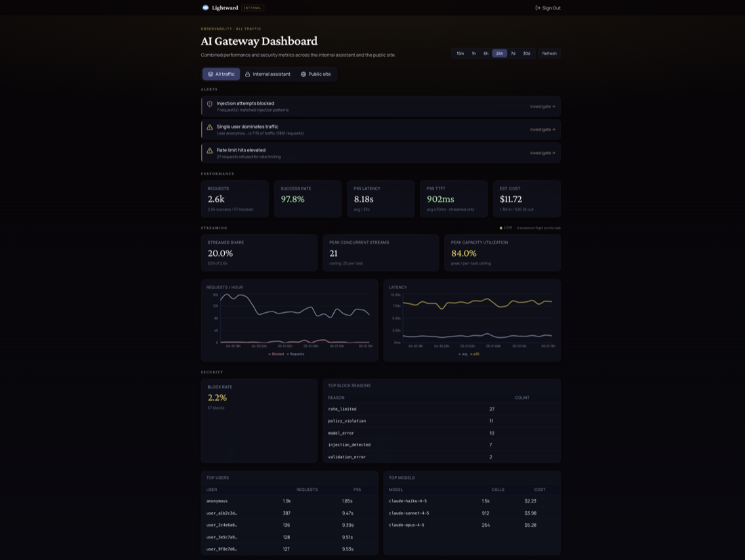Click the Refresh button
The width and height of the screenshot is (745, 560).
point(549,53)
